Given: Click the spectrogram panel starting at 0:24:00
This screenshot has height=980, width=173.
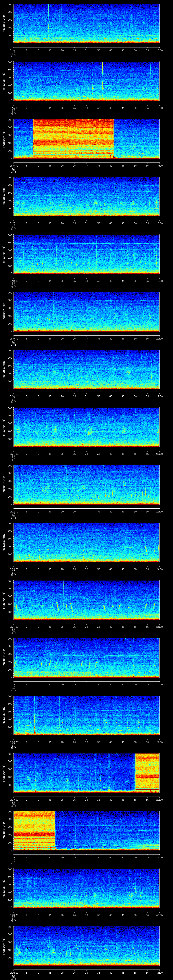Looking at the screenshot, I should pyautogui.click(x=86, y=600).
